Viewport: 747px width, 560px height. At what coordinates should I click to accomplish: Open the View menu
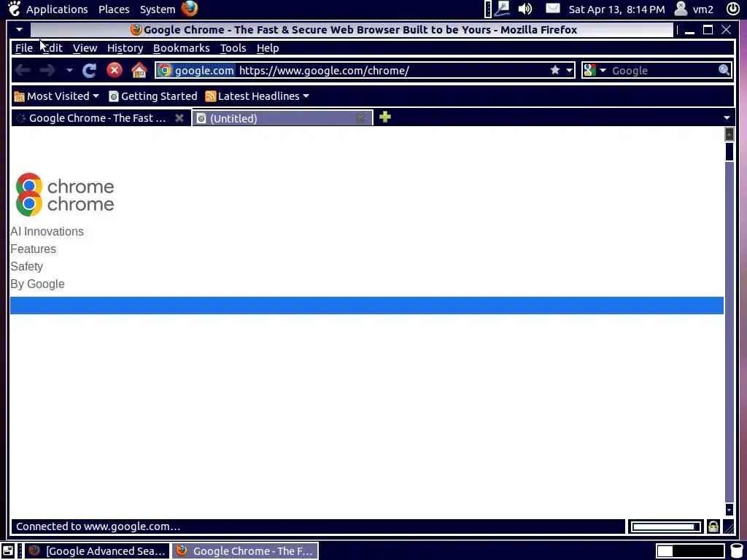[85, 48]
